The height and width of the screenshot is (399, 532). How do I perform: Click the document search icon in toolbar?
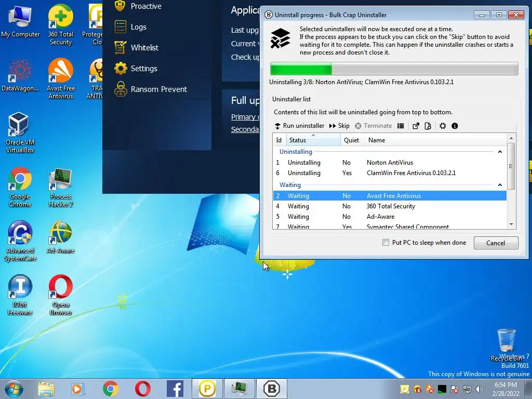click(428, 126)
